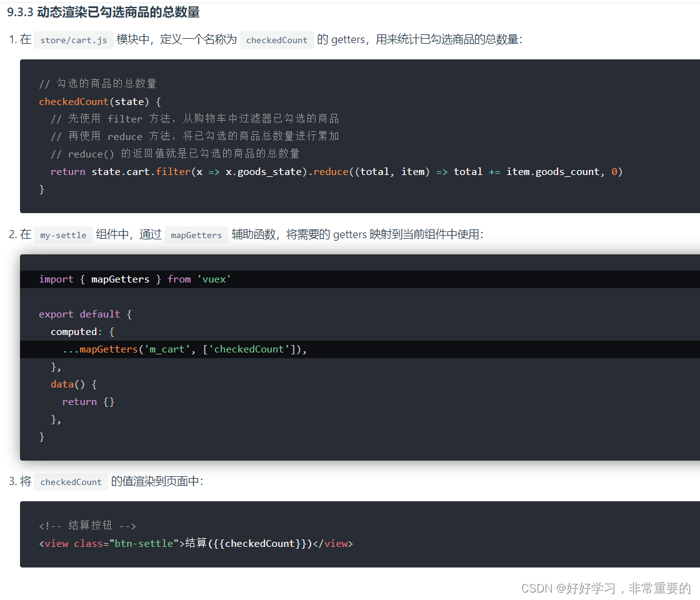This screenshot has height=600, width=700.
Task: Click the code line 'export default {'
Action: tap(85, 314)
